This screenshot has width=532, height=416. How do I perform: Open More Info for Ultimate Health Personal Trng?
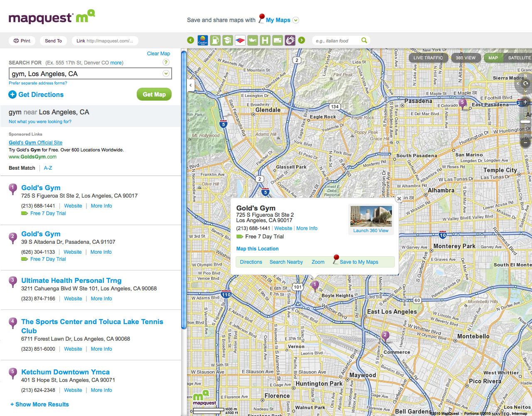101,299
